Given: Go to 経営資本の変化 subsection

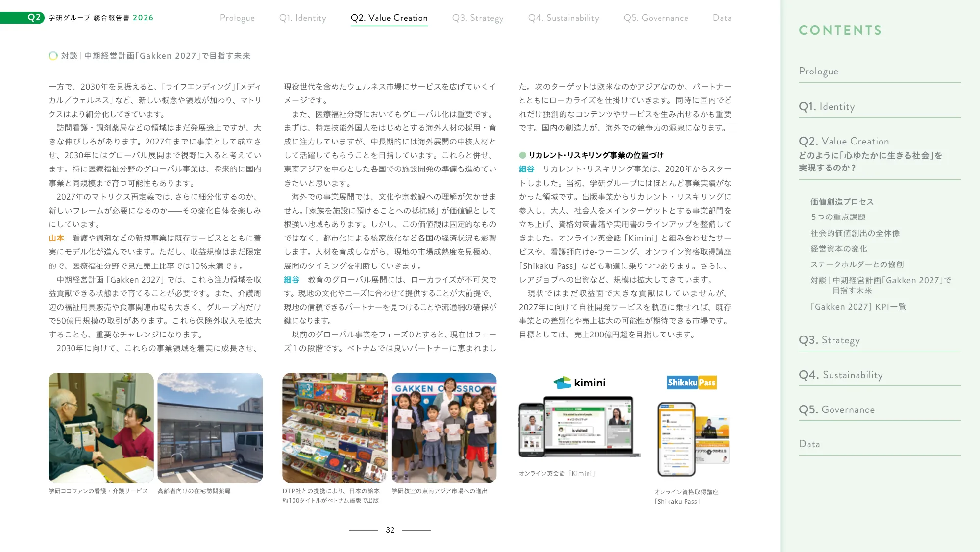Looking at the screenshot, I should point(839,249).
